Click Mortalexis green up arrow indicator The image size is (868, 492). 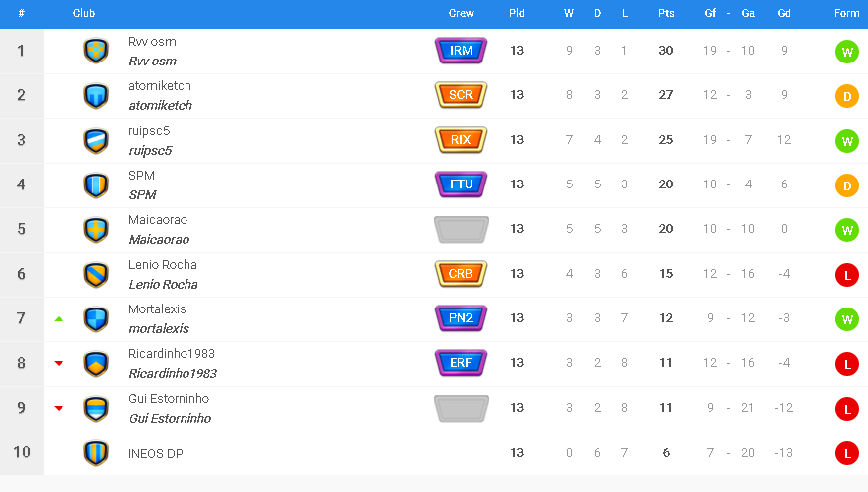[x=59, y=319]
